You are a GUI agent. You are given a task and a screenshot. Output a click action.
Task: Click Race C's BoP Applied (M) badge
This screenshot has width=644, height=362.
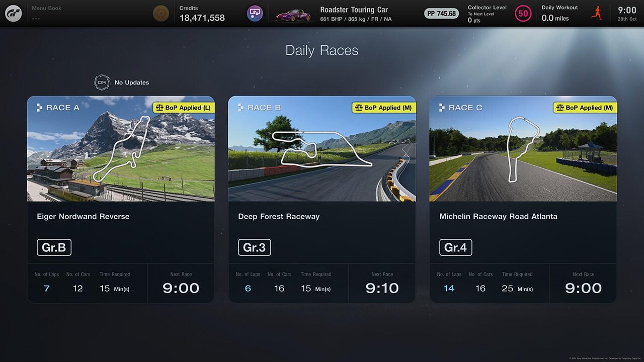coord(585,108)
